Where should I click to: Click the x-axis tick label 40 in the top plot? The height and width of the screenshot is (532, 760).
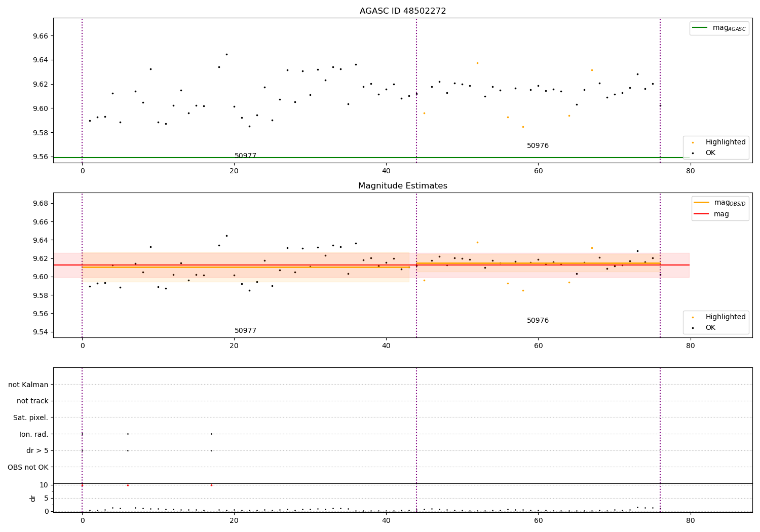click(x=386, y=171)
